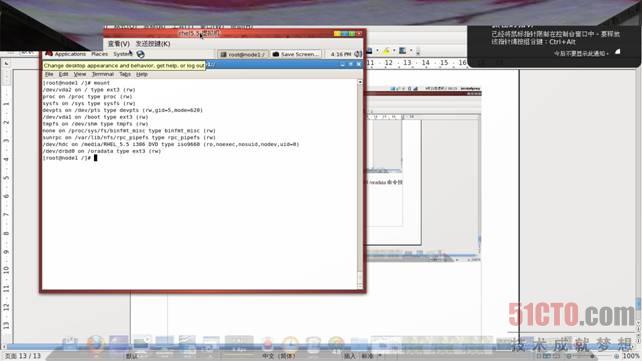Viewport: 642px width, 361px height.
Task: Open the 查看(V) menu of VM viewer
Action: click(119, 43)
